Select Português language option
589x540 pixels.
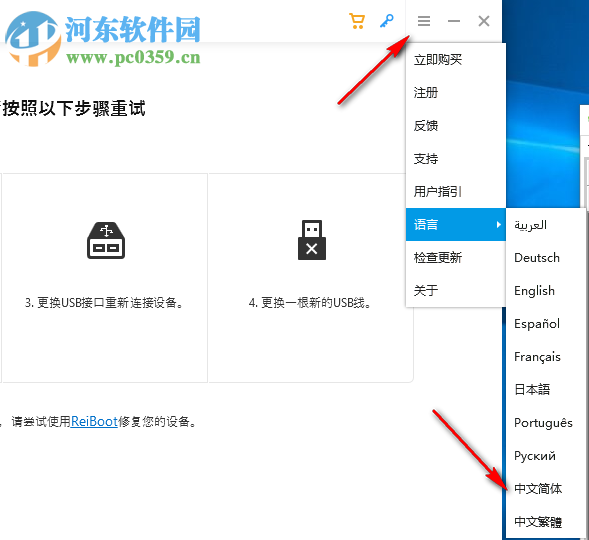pos(545,423)
